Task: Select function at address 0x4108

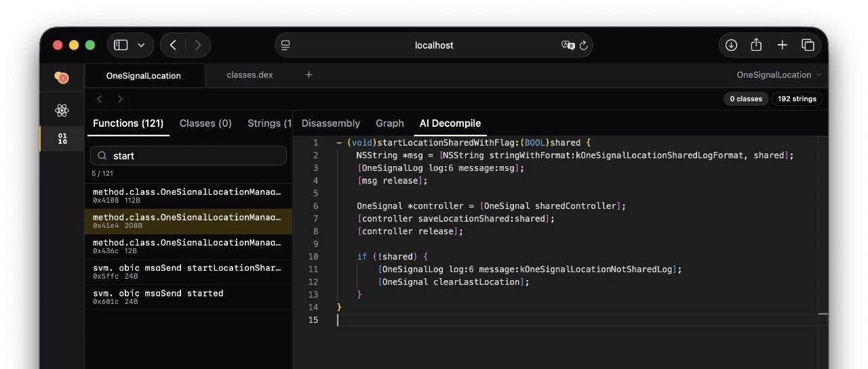Action: click(188, 195)
